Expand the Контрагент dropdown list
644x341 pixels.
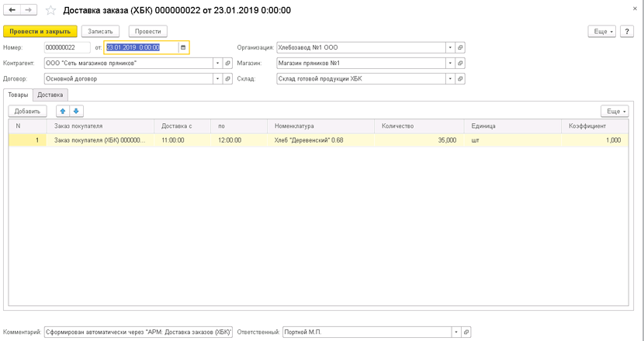pyautogui.click(x=218, y=64)
